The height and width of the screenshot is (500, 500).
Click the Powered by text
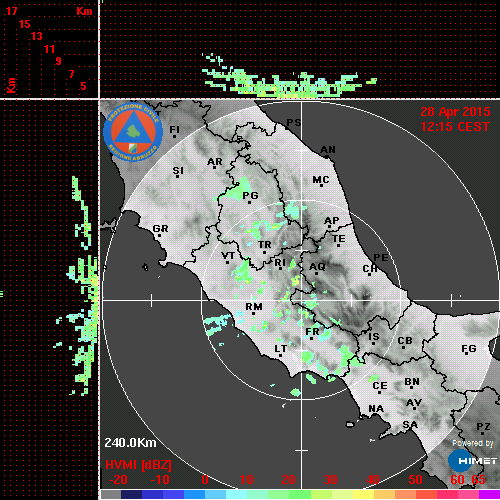[x=473, y=443]
